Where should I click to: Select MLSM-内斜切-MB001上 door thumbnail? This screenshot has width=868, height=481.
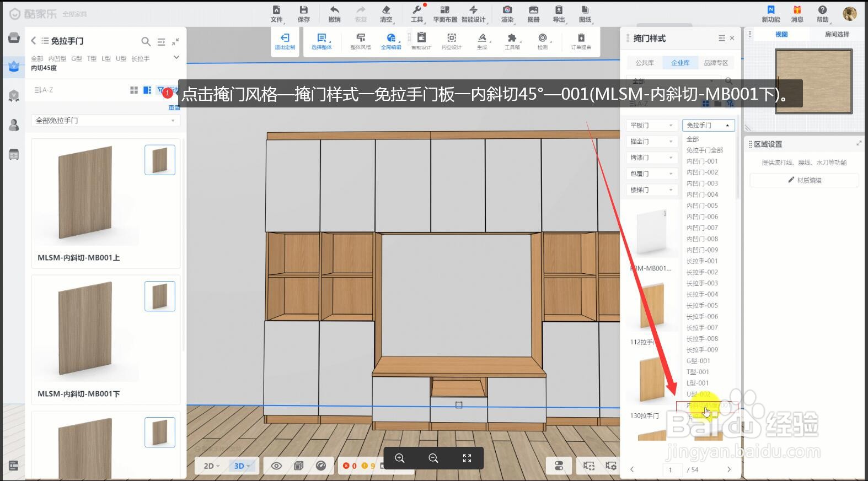(85, 193)
